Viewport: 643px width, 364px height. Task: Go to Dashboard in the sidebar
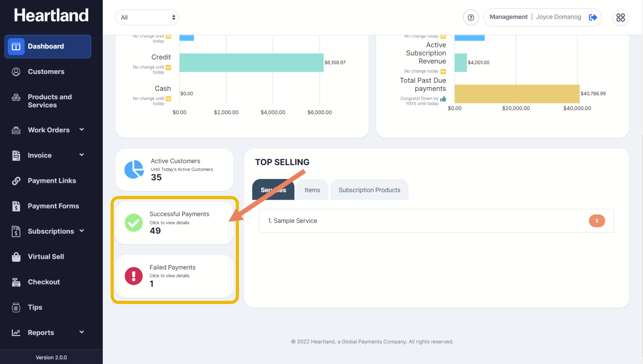pyautogui.click(x=48, y=46)
